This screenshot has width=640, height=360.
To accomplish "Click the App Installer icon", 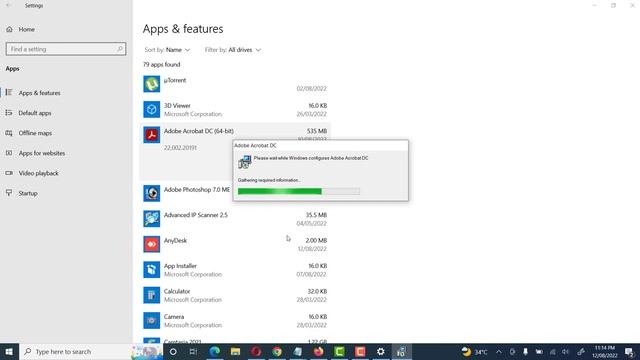I will coord(151,269).
